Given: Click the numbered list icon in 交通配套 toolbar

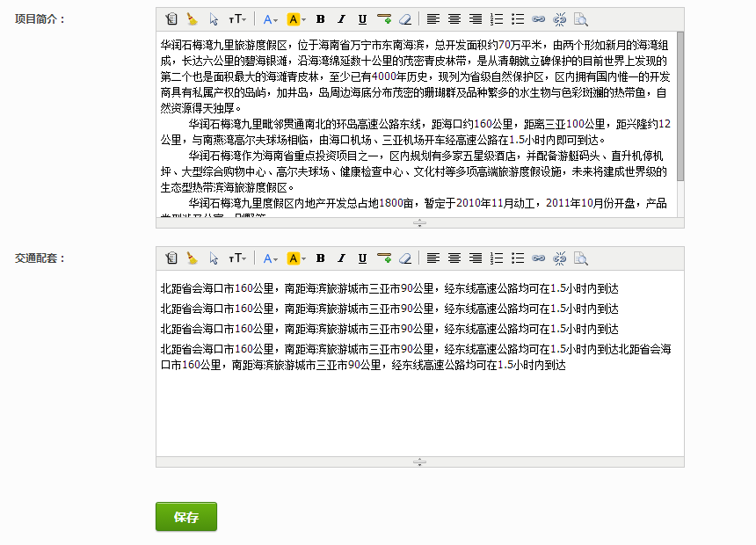Looking at the screenshot, I should pos(497,258).
